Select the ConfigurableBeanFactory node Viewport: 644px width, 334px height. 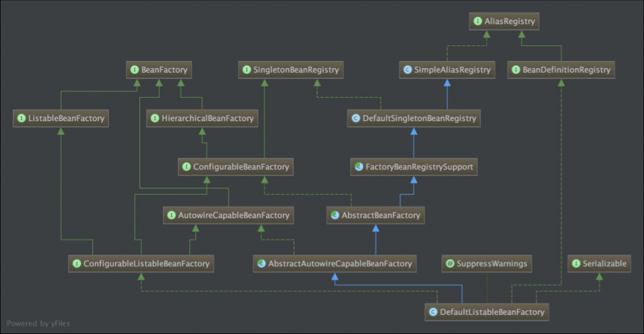[x=235, y=167]
